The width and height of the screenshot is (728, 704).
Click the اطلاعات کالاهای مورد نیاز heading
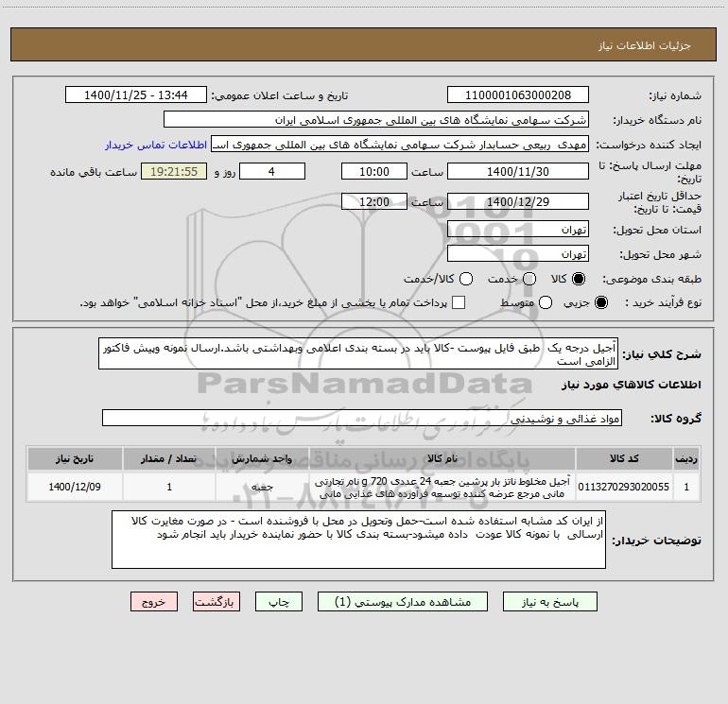tap(632, 385)
